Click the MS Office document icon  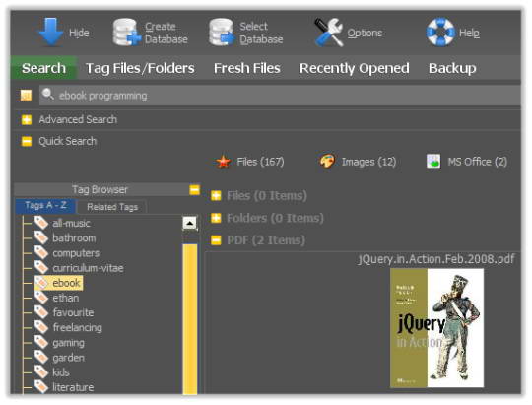(433, 162)
